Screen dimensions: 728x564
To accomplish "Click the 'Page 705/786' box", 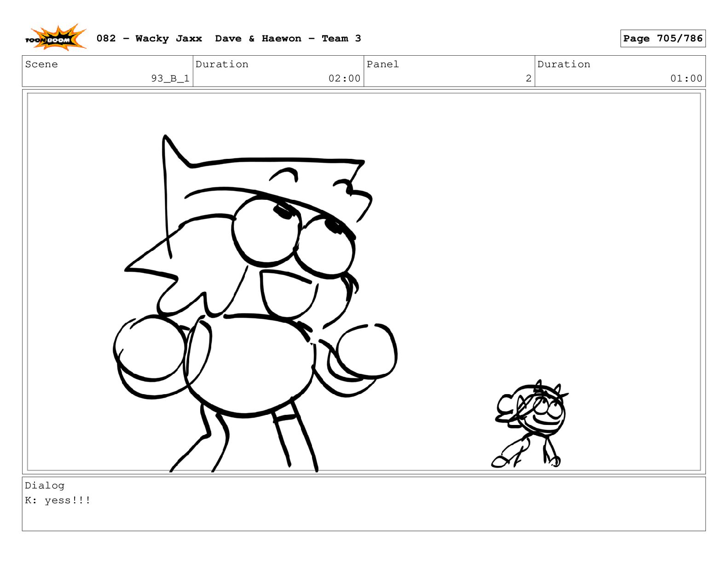I will [x=663, y=38].
